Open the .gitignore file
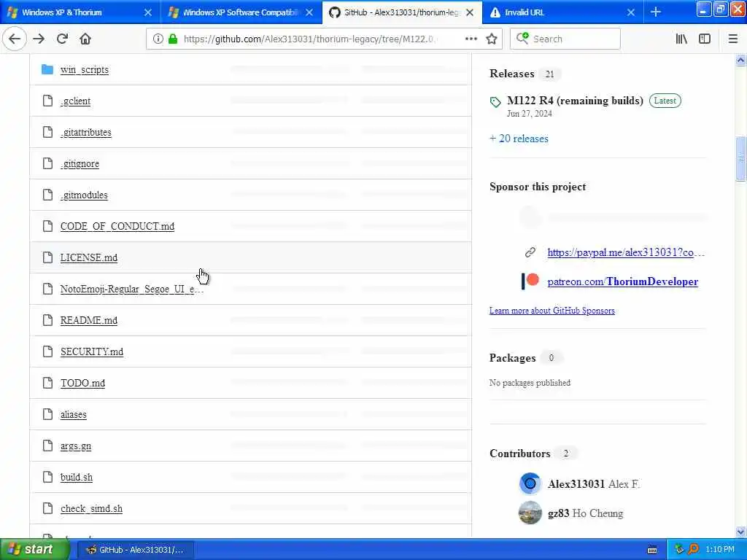This screenshot has height=560, width=747. [80, 163]
